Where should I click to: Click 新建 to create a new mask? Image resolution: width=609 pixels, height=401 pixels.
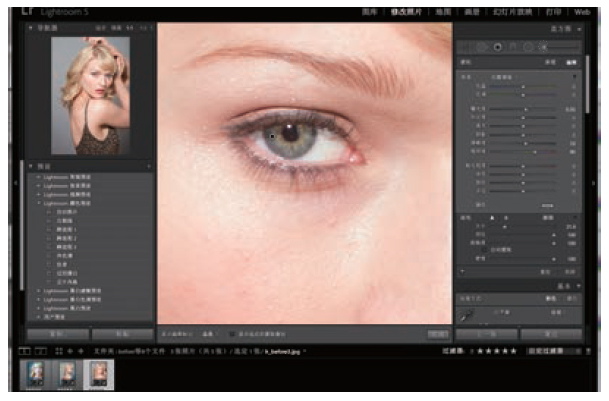550,62
